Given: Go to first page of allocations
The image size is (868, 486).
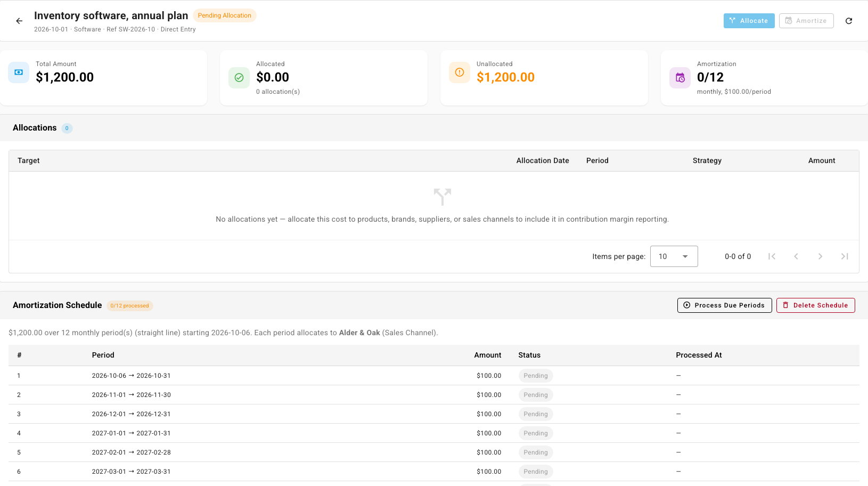Looking at the screenshot, I should tap(772, 256).
